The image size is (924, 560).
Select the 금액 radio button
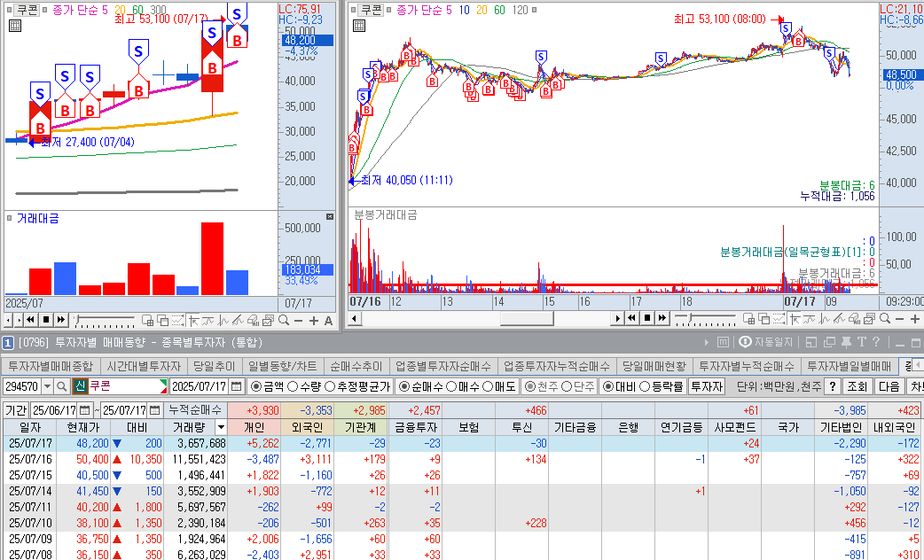pos(255,387)
